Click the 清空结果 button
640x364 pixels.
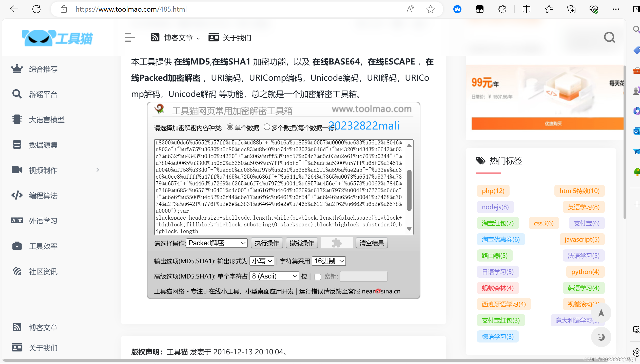tap(372, 243)
